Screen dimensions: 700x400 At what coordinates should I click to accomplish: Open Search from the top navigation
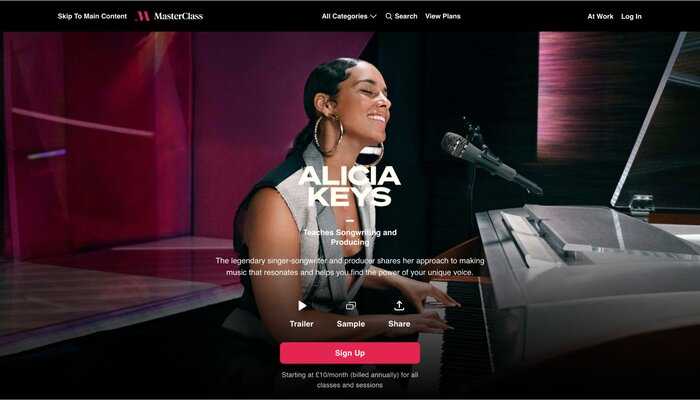[x=401, y=16]
